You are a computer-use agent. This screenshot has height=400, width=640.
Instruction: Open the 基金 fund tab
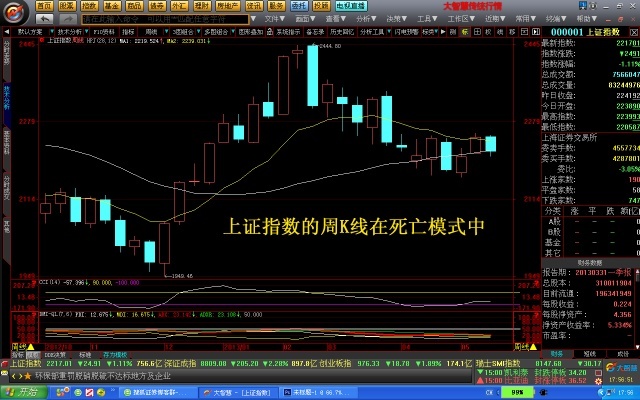coord(111,6)
